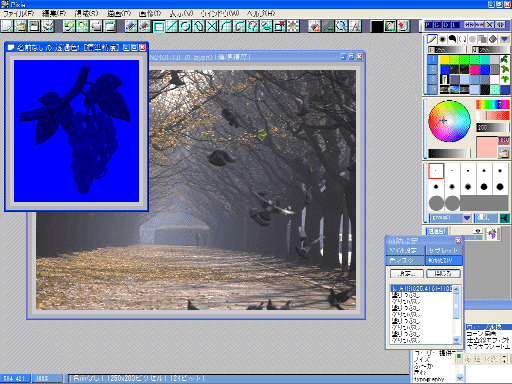
Task: Switch to the タブレット tab in dialog
Action: tap(444, 250)
